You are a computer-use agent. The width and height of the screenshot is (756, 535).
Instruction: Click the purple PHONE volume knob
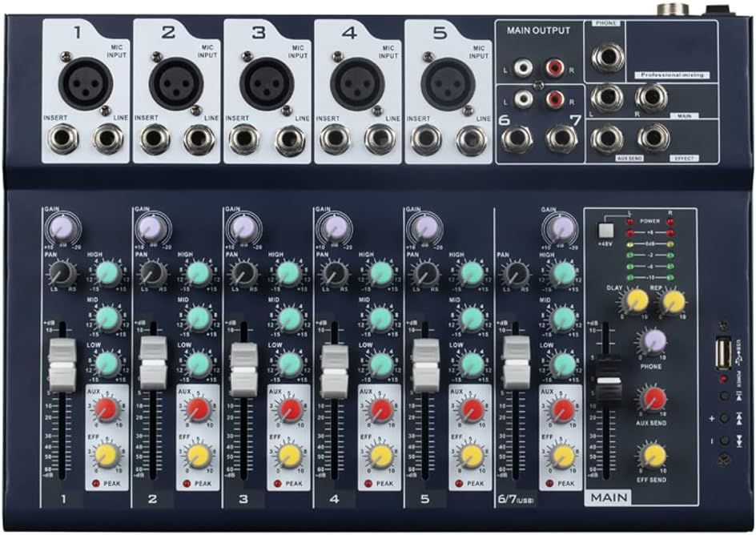[654, 343]
